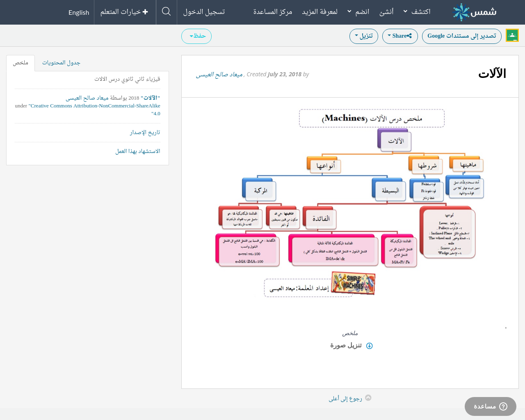The width and height of the screenshot is (525, 420).
Task: Open the Creative Commons license link
Action: [x=94, y=106]
